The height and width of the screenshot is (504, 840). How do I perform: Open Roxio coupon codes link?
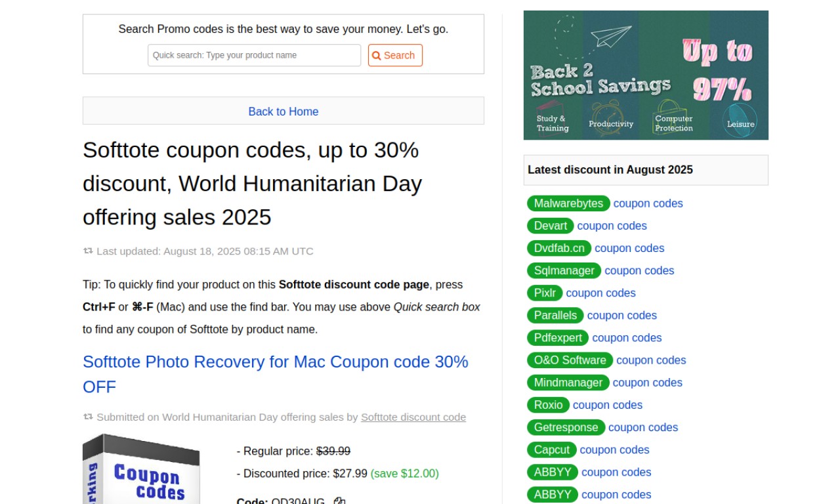pos(608,405)
